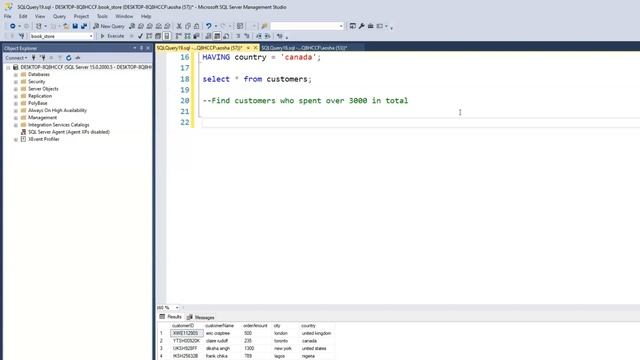Select the PolyBase folder
640x360 pixels.
[x=38, y=103]
